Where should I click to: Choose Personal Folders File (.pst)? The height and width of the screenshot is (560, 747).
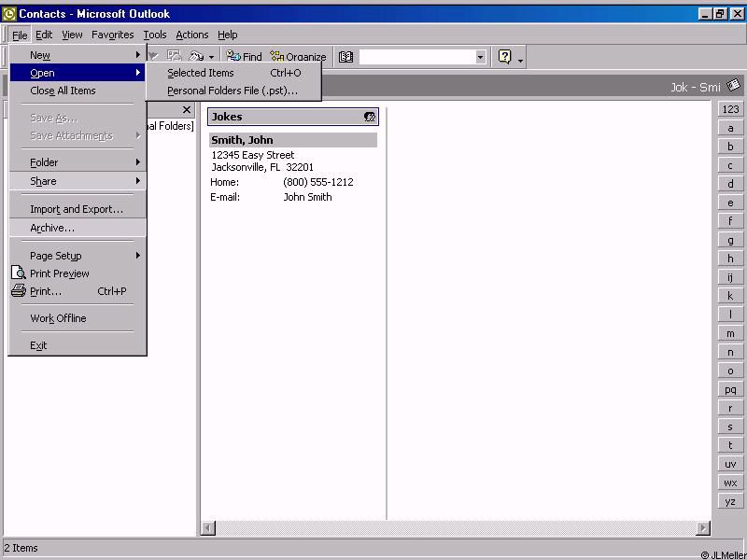tap(233, 91)
